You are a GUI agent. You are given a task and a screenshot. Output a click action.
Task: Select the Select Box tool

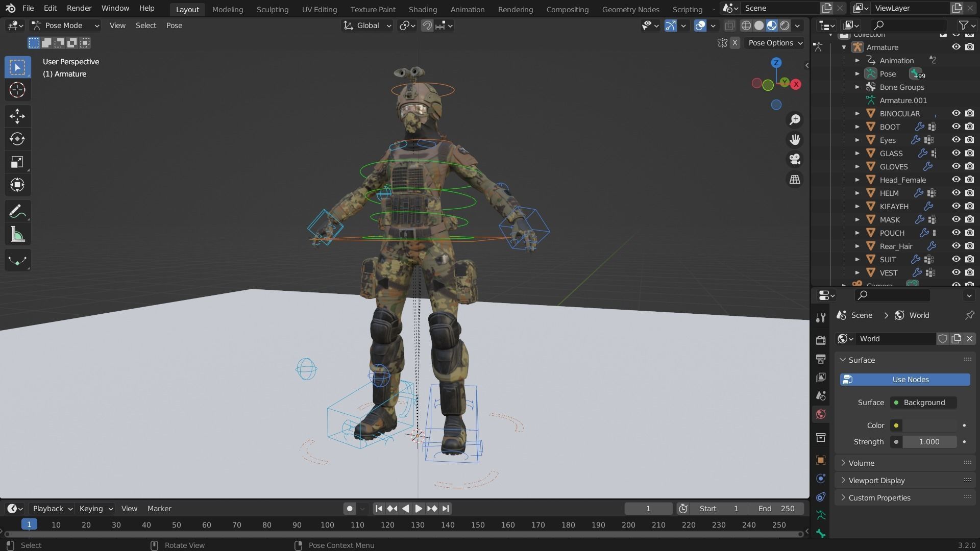pyautogui.click(x=17, y=67)
